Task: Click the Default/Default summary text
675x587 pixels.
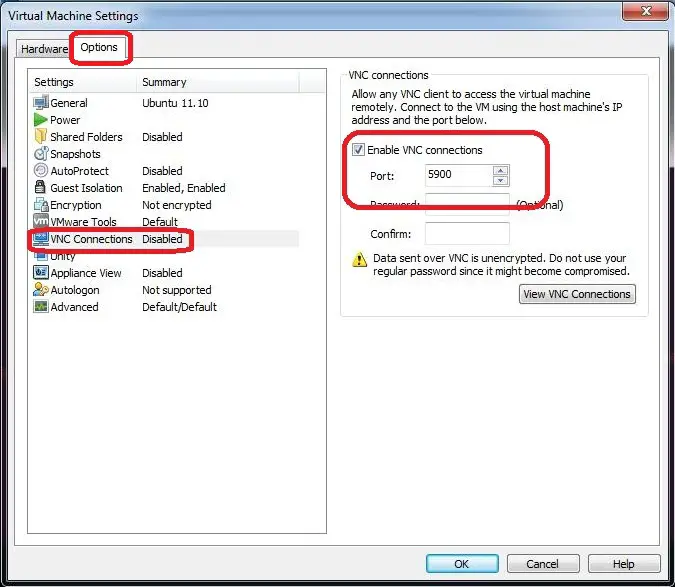Action: pos(180,307)
